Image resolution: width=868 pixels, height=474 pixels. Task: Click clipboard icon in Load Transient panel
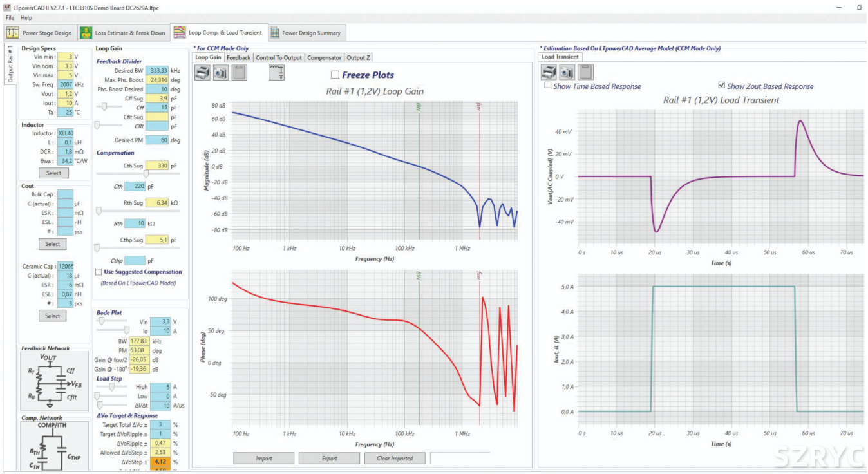(x=585, y=72)
